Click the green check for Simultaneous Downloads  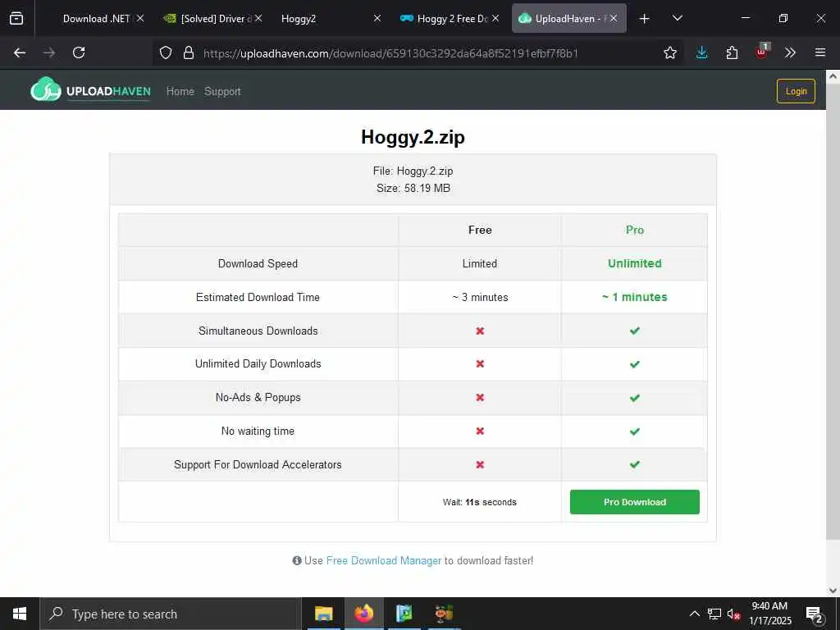pyautogui.click(x=635, y=331)
